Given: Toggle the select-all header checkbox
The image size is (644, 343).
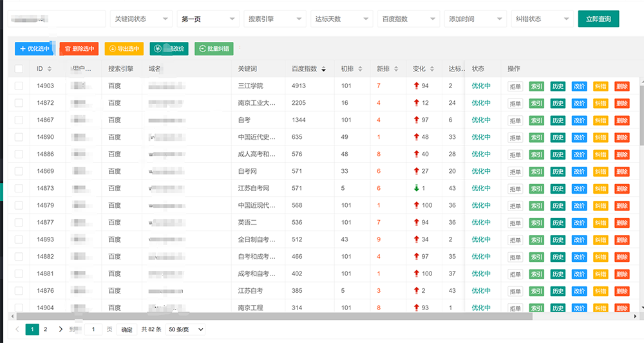Looking at the screenshot, I should (19, 69).
